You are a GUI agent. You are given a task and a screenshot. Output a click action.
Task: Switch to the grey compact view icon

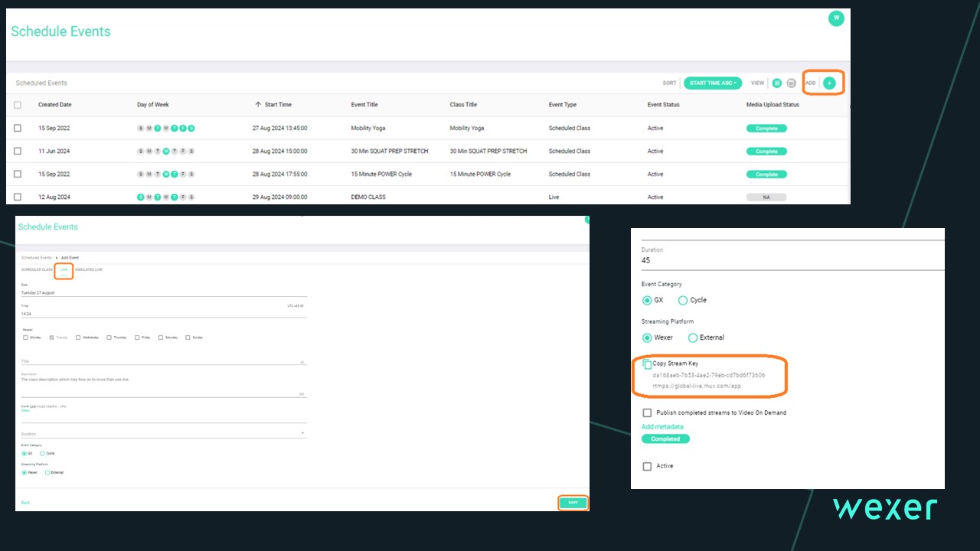click(792, 83)
